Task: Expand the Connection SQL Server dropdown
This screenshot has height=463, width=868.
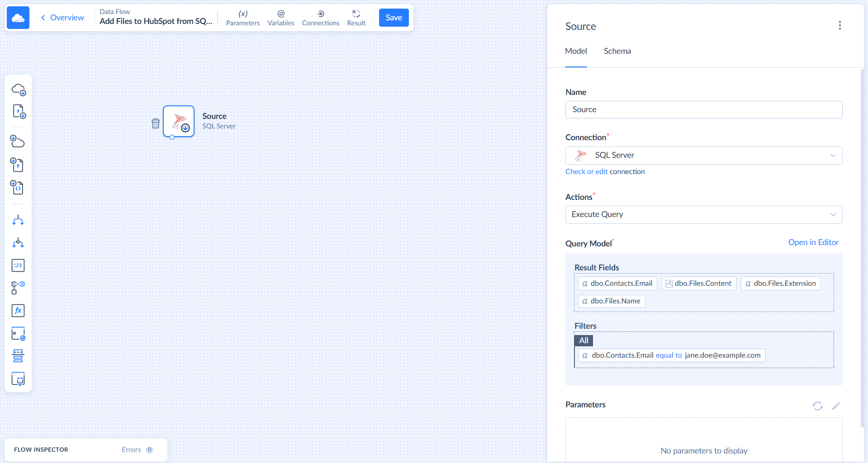Action: (x=703, y=156)
